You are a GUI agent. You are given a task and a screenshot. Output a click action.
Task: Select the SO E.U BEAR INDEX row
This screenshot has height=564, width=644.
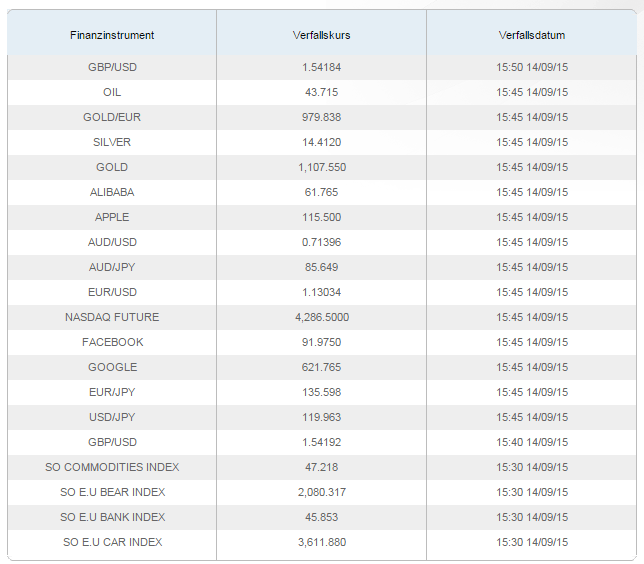[322, 493]
